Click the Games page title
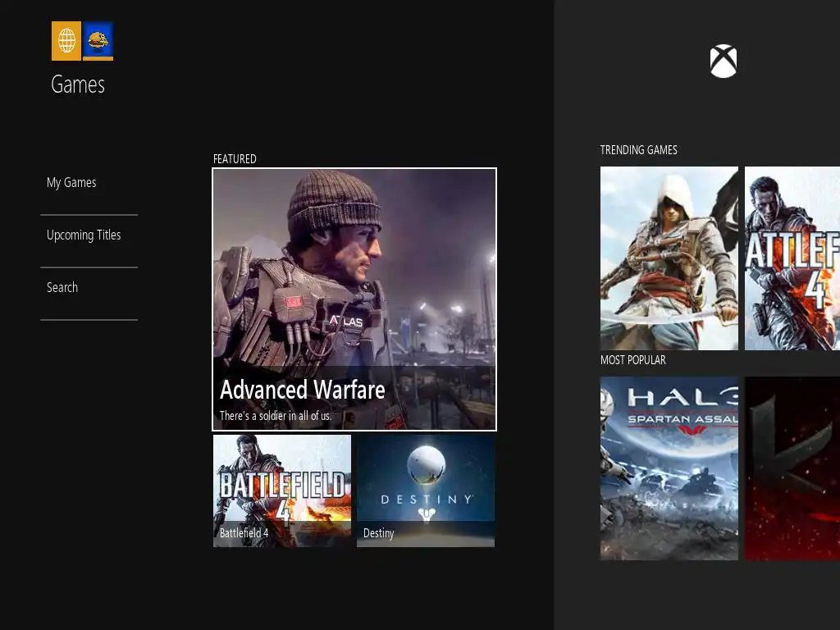 pyautogui.click(x=78, y=84)
